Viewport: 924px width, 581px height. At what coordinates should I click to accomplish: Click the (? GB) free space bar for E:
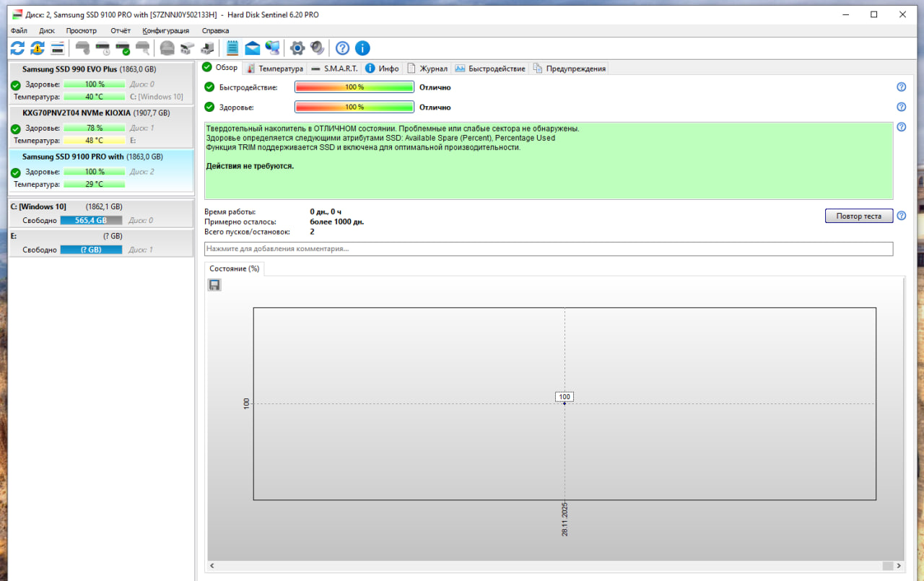91,250
